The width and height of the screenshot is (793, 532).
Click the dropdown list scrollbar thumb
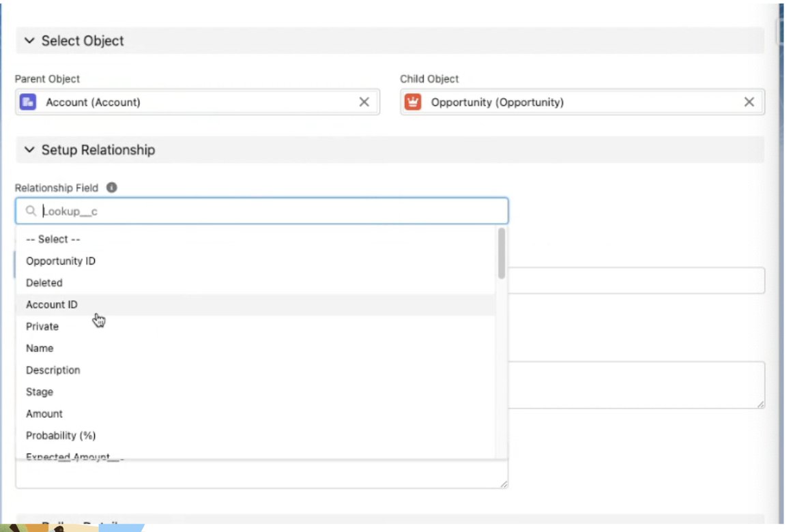[x=501, y=253]
